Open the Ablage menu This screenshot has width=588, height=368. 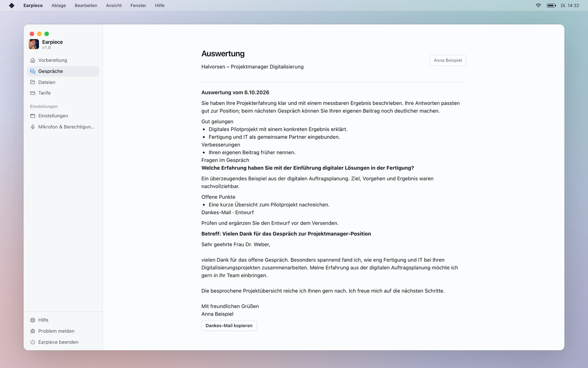[x=59, y=5]
